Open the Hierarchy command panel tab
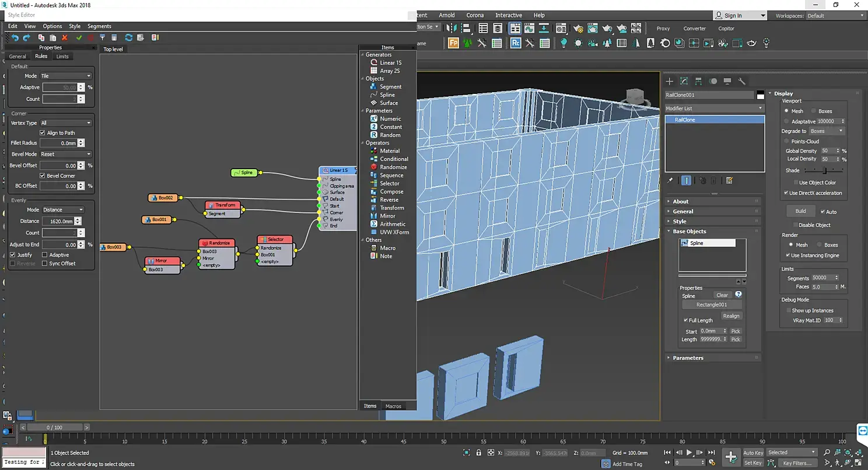 pyautogui.click(x=698, y=82)
